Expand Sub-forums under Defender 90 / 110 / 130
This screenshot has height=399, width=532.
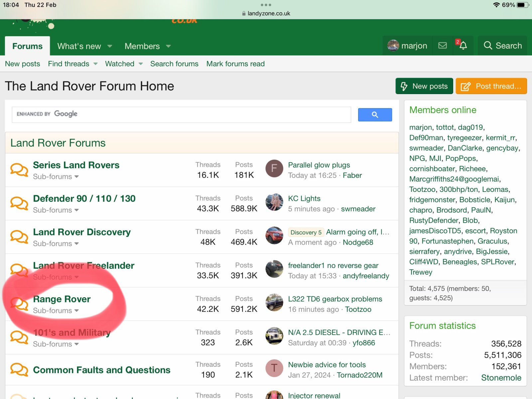tap(56, 210)
